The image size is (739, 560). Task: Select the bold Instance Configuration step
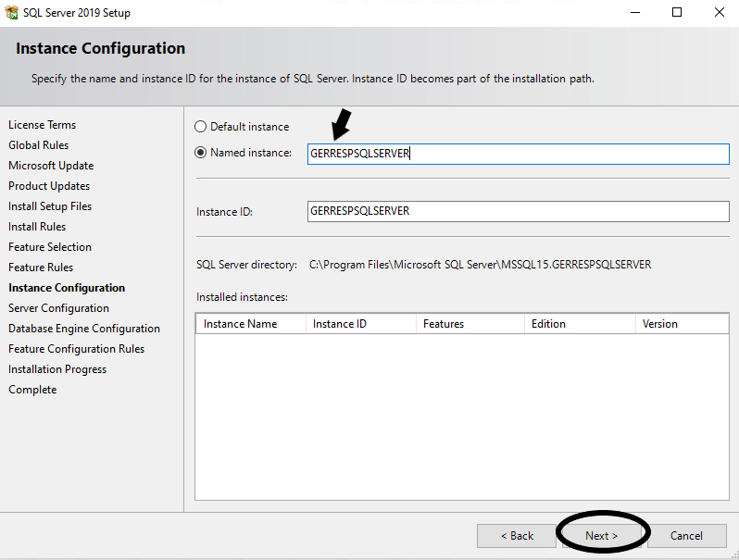point(67,288)
